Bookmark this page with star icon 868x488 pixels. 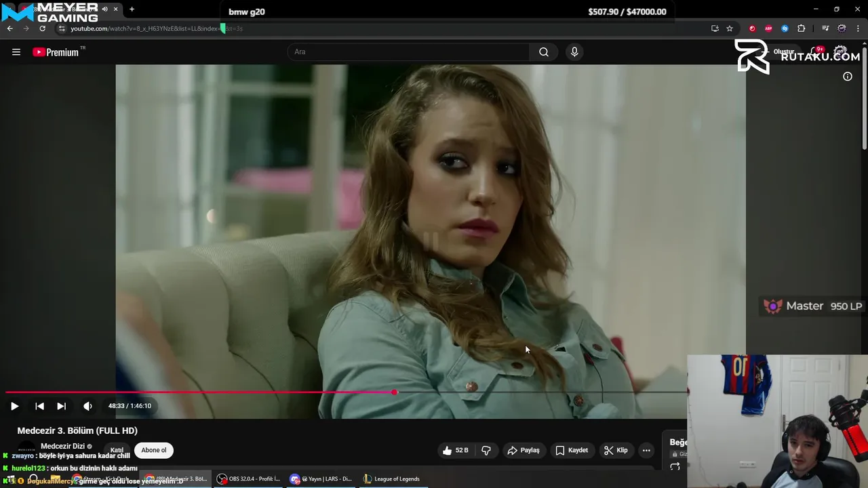click(730, 28)
